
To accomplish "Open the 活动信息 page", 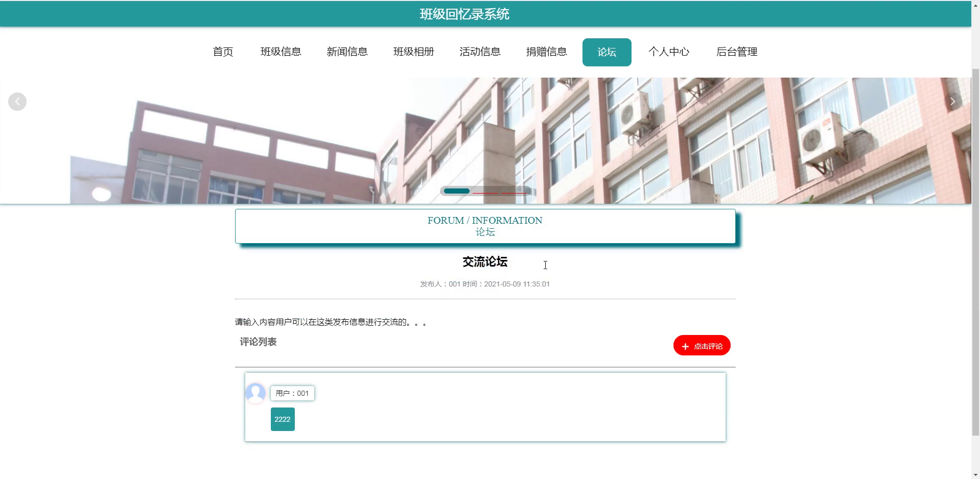I will pos(480,52).
